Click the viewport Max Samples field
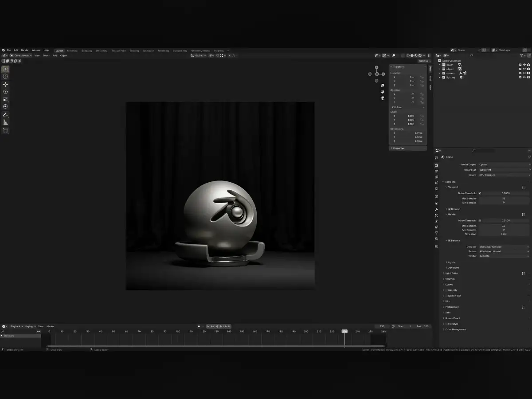This screenshot has width=532, height=399. 504,199
